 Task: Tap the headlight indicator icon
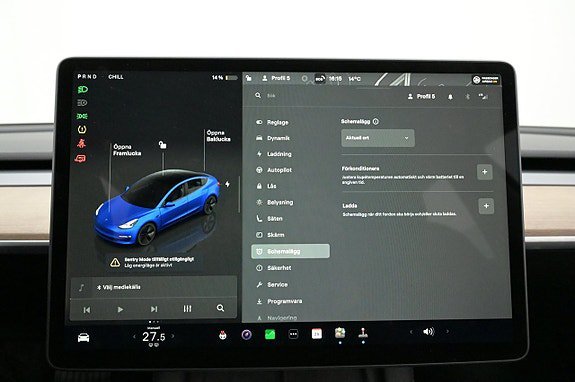(83, 89)
